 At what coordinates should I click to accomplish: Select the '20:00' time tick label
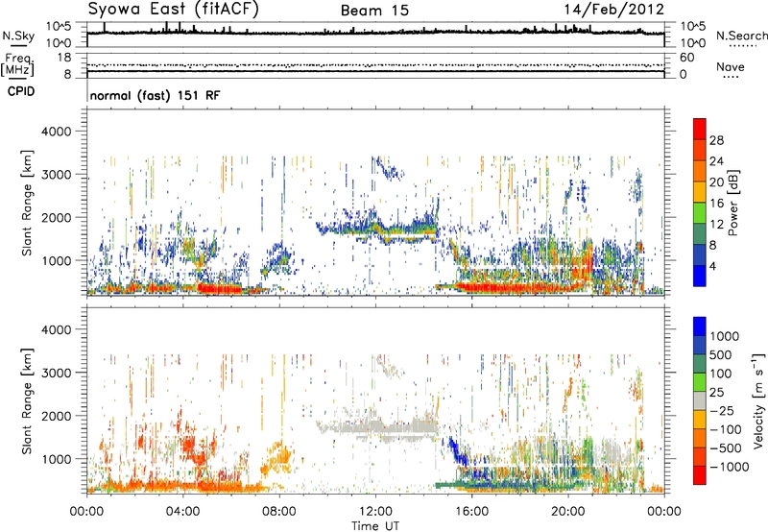click(x=568, y=512)
